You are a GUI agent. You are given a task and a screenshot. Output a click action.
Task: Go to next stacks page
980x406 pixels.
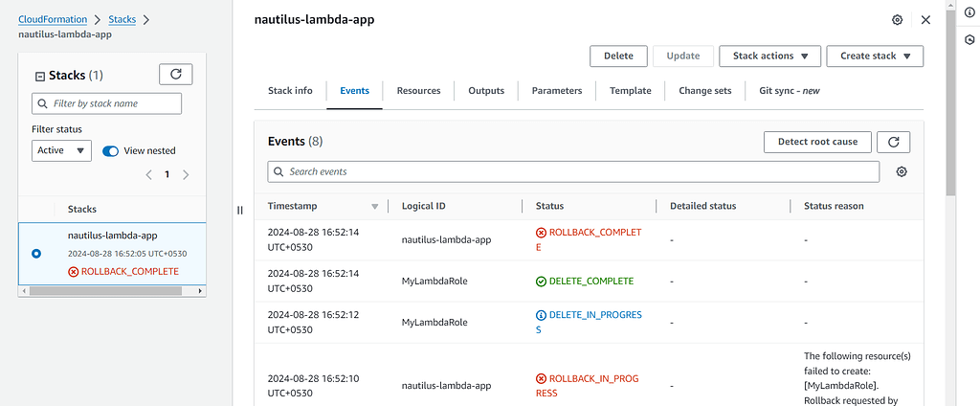point(186,175)
